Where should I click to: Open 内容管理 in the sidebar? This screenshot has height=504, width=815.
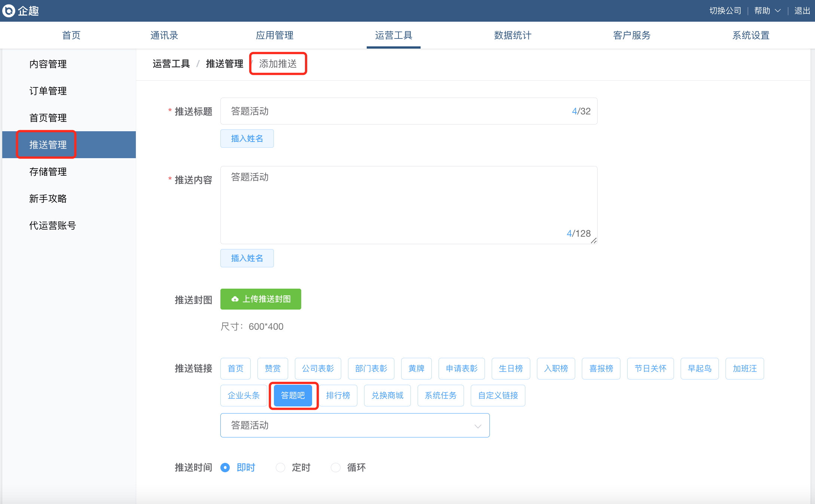point(48,64)
